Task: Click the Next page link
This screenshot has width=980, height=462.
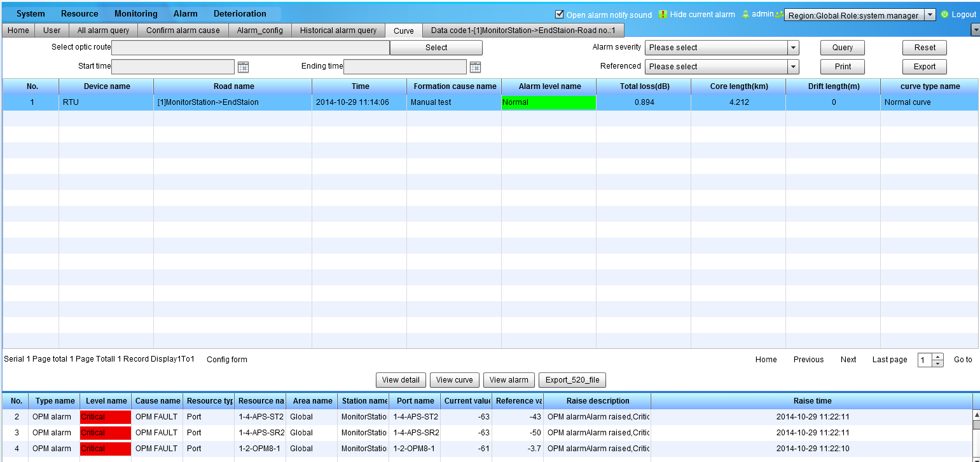Action: 848,360
